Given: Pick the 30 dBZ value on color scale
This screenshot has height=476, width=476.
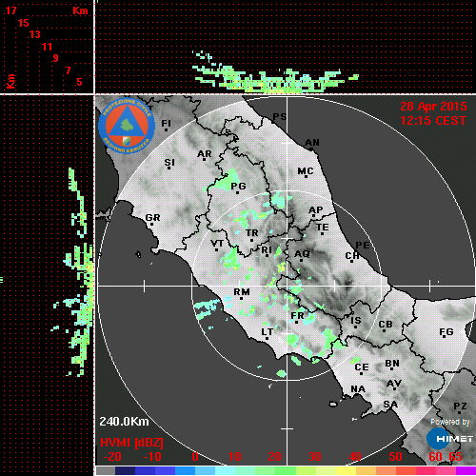Looking at the screenshot, I should click(x=315, y=457).
